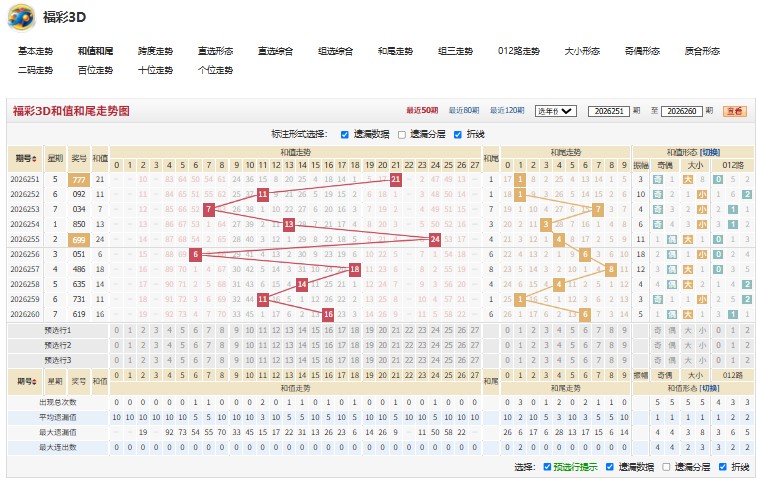Click end period field 2026260

point(681,111)
